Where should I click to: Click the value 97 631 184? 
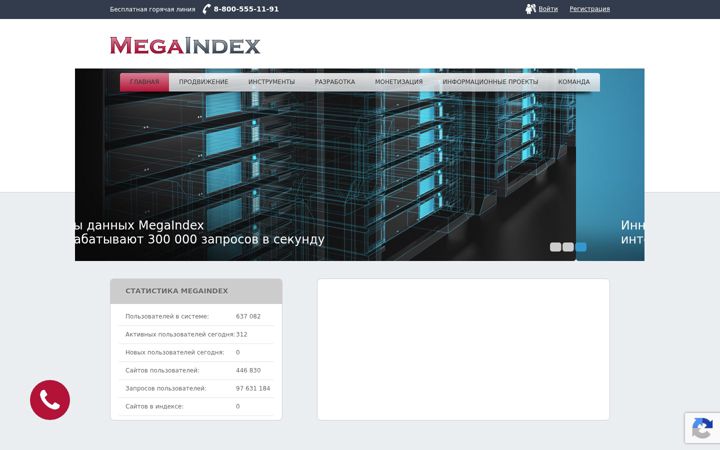click(x=253, y=388)
